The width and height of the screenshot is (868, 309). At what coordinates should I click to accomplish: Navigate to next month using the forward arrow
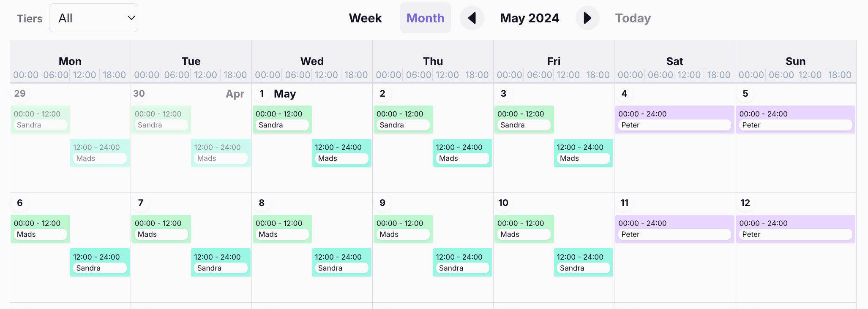pyautogui.click(x=587, y=18)
